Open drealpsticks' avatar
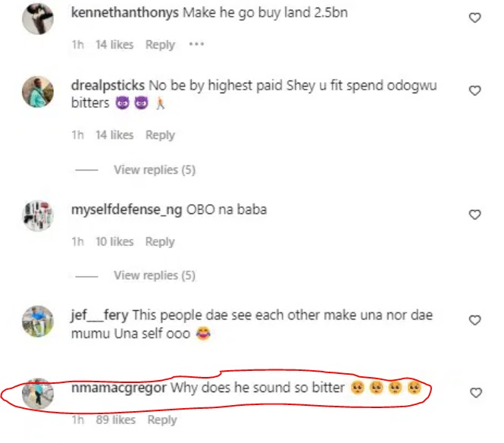This screenshot has height=443, width=504. click(38, 93)
